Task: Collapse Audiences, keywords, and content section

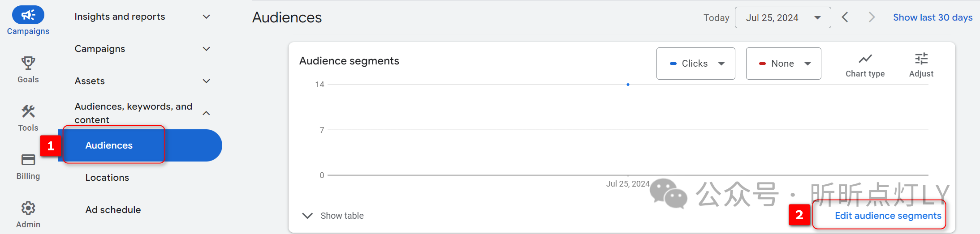Action: point(142,113)
